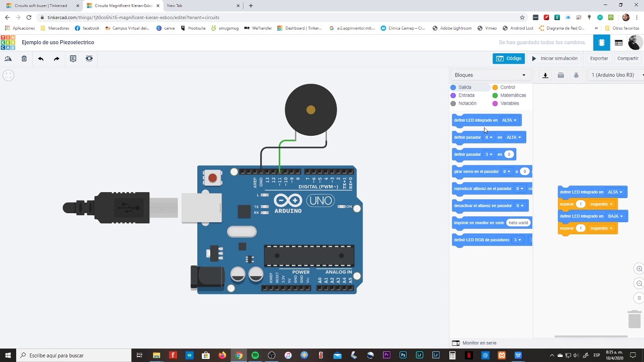This screenshot has width=644, height=362.
Task: Open the notes tool
Action: coord(73,59)
